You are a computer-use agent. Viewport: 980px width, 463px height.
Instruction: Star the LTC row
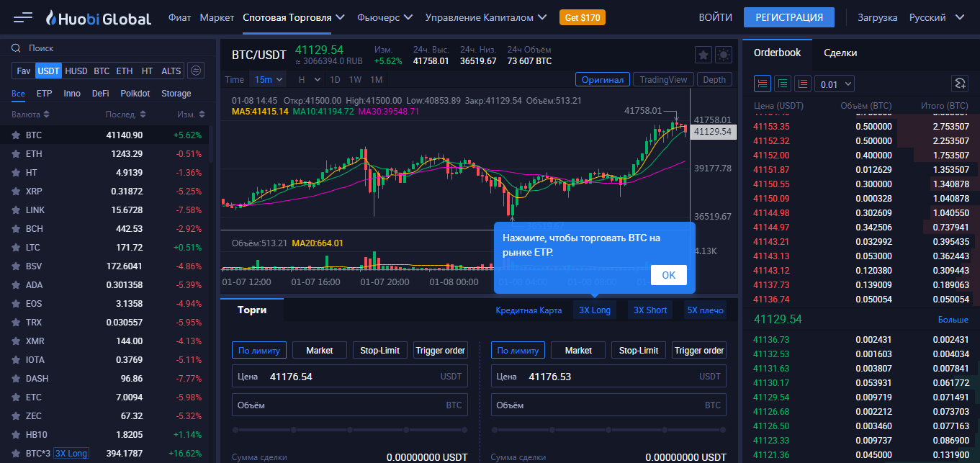click(x=15, y=247)
